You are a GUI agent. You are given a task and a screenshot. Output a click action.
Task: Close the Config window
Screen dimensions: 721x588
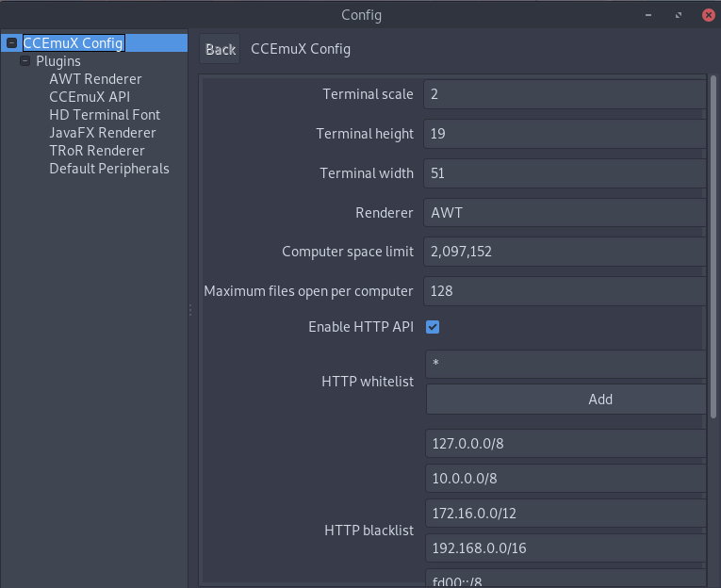pyautogui.click(x=709, y=15)
